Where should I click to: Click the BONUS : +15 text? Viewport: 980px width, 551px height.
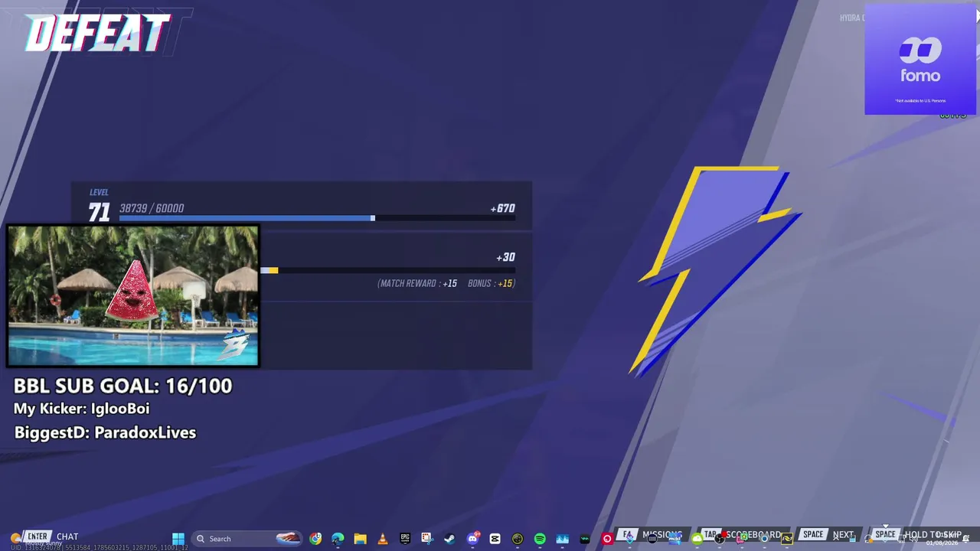[491, 283]
